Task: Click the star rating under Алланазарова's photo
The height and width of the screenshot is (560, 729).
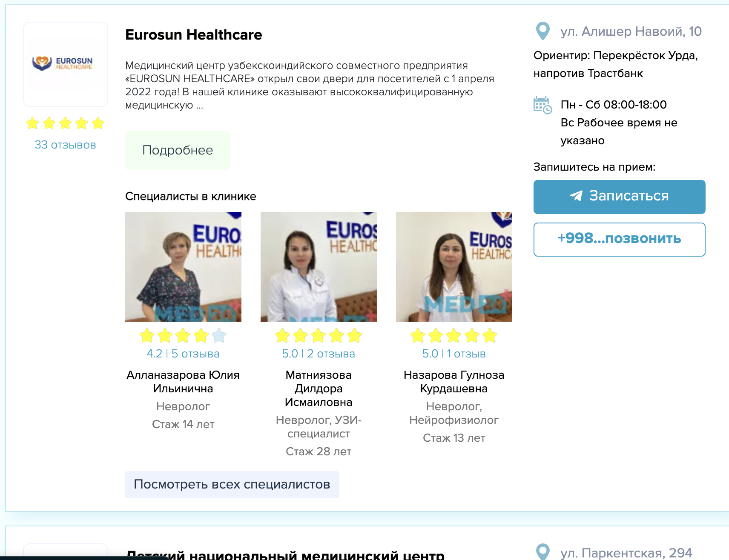Action: pos(183,336)
